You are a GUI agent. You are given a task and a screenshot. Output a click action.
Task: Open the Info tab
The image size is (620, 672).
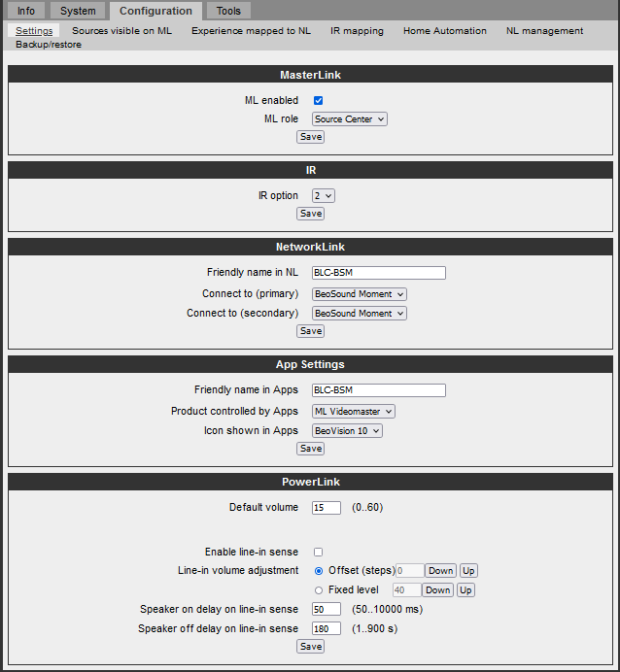[25, 11]
